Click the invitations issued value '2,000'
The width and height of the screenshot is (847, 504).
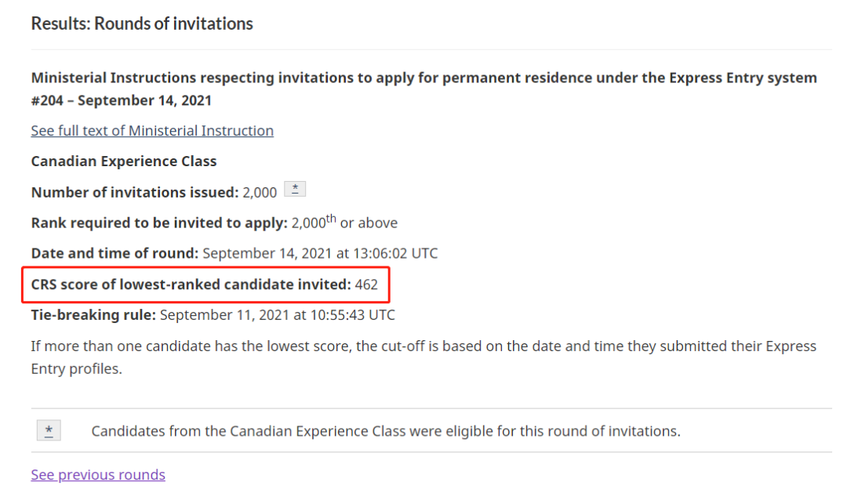(260, 193)
